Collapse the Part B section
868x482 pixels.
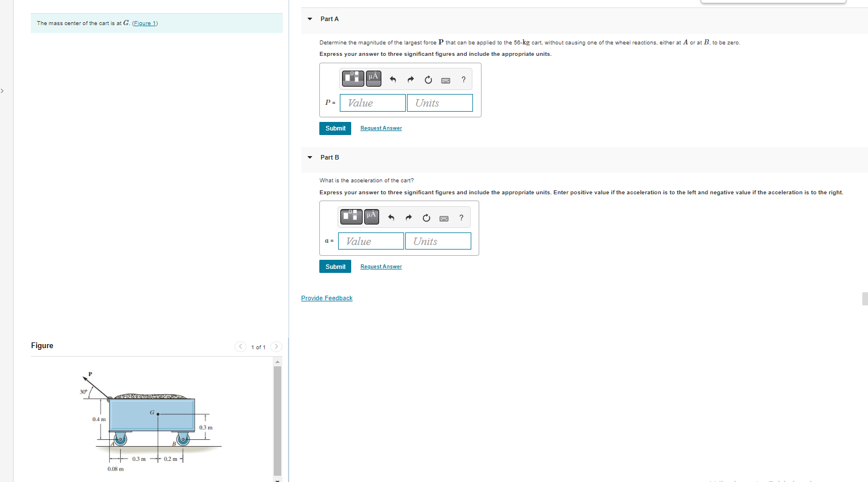point(310,157)
